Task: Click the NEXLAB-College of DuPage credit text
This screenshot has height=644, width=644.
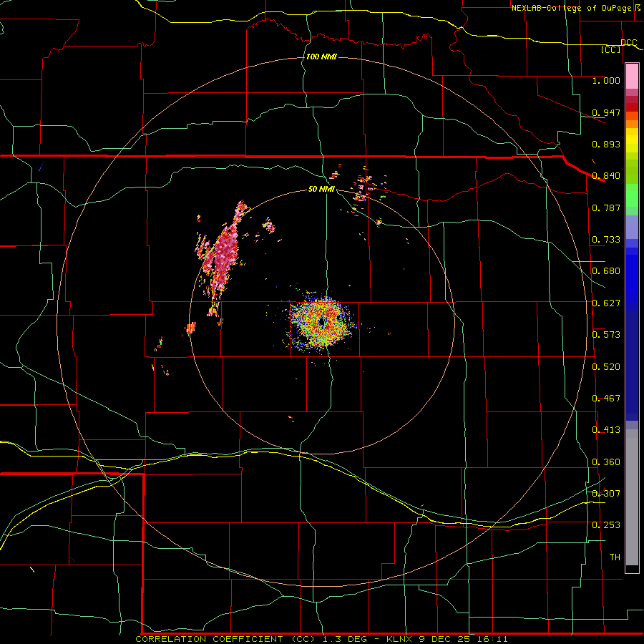Action: pos(576,8)
